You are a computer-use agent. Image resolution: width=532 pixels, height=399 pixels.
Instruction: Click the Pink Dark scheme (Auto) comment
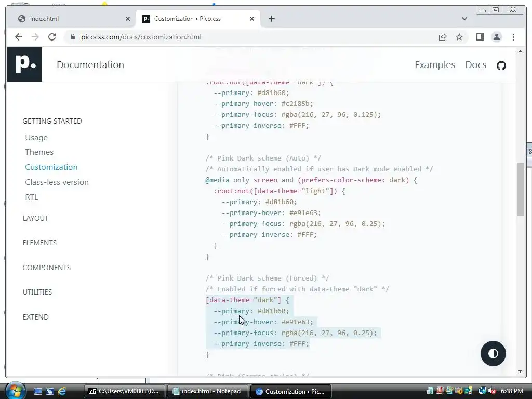click(263, 158)
